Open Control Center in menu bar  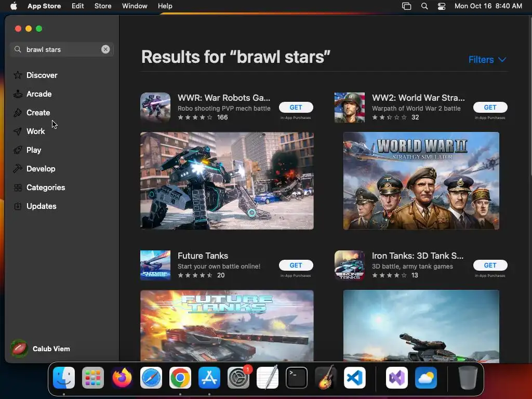point(442,6)
